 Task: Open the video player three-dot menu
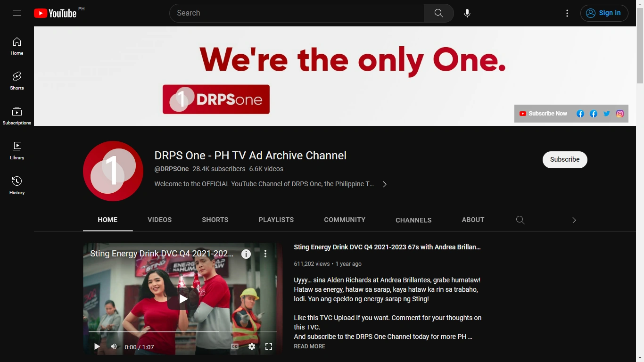[265, 254]
